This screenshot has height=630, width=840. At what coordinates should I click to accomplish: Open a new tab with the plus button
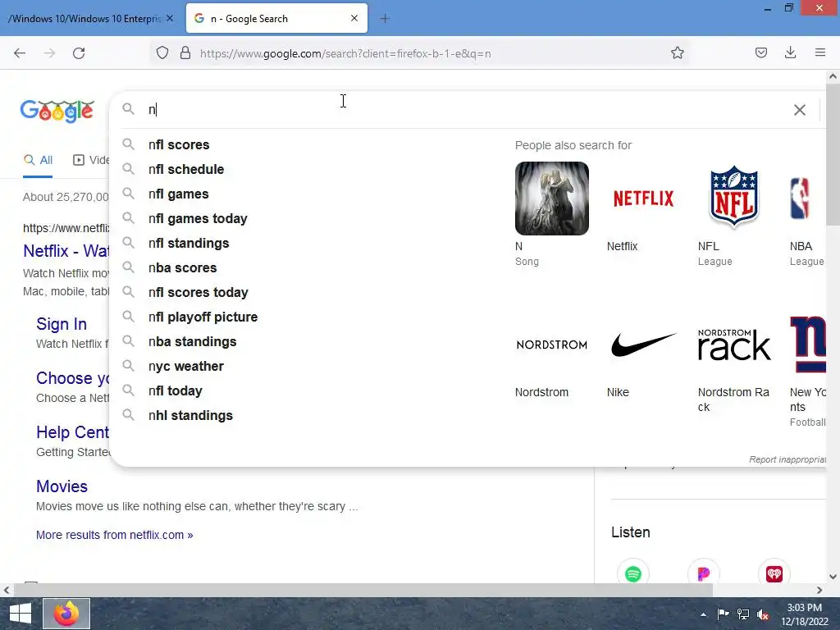385,19
